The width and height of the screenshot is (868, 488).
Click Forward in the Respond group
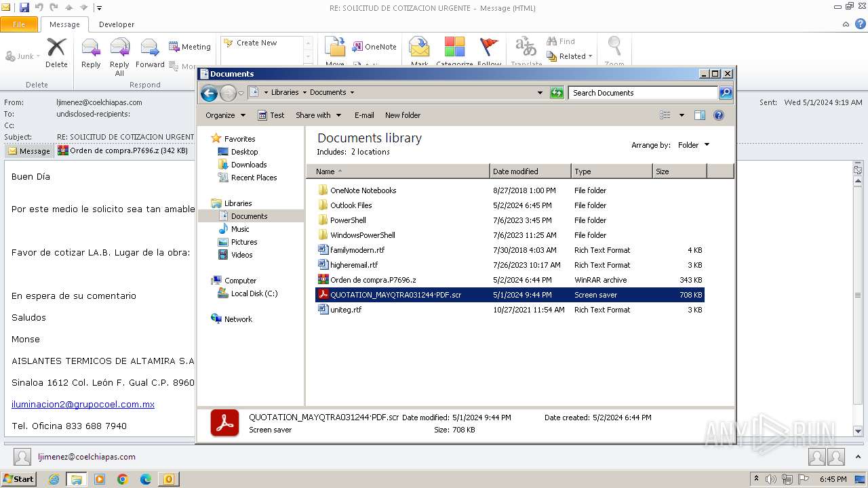point(150,53)
